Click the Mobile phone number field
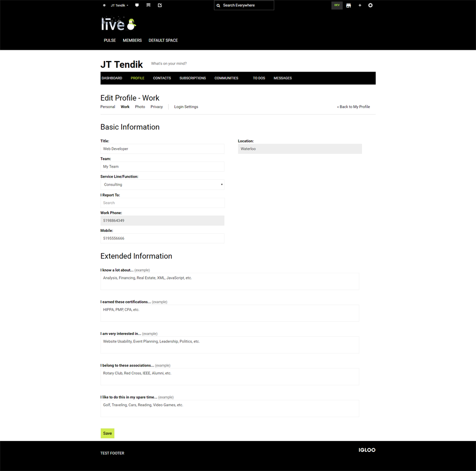476x471 pixels. tap(162, 239)
